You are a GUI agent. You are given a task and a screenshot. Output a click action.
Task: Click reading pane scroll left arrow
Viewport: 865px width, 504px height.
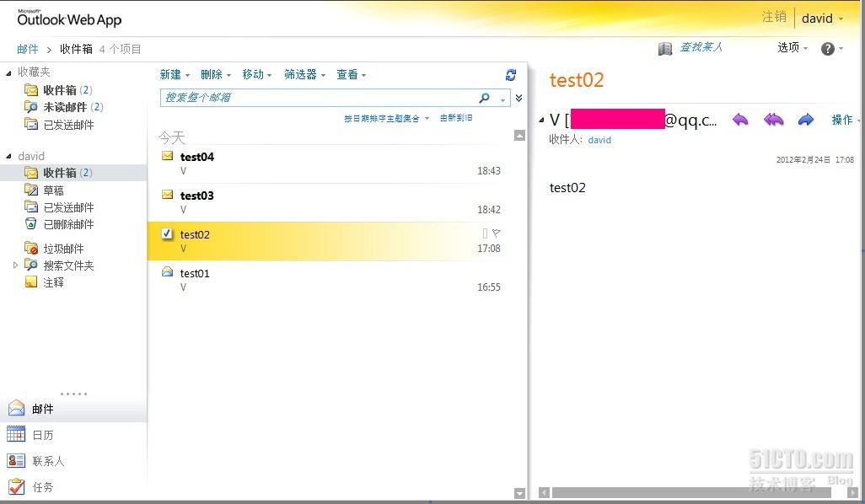[x=544, y=492]
